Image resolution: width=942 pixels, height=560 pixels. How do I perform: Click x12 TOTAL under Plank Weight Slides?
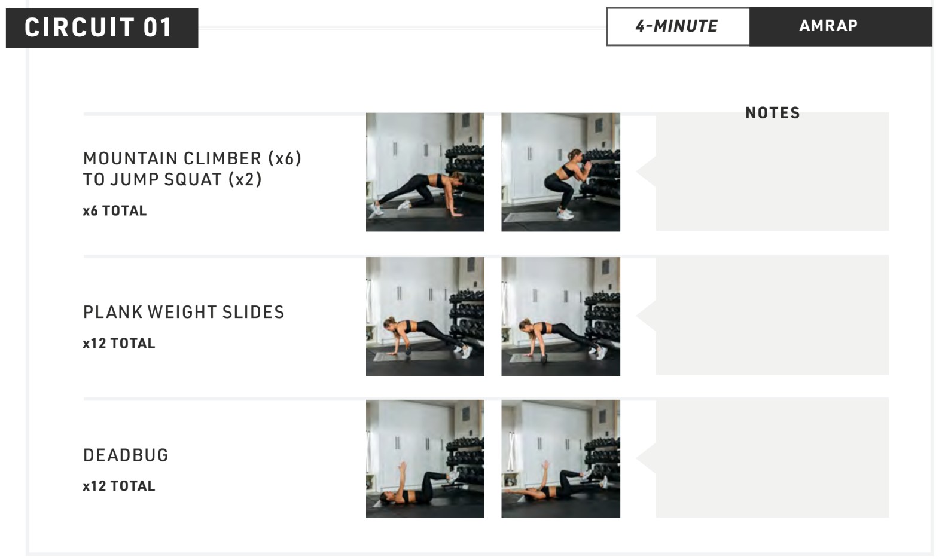[119, 343]
